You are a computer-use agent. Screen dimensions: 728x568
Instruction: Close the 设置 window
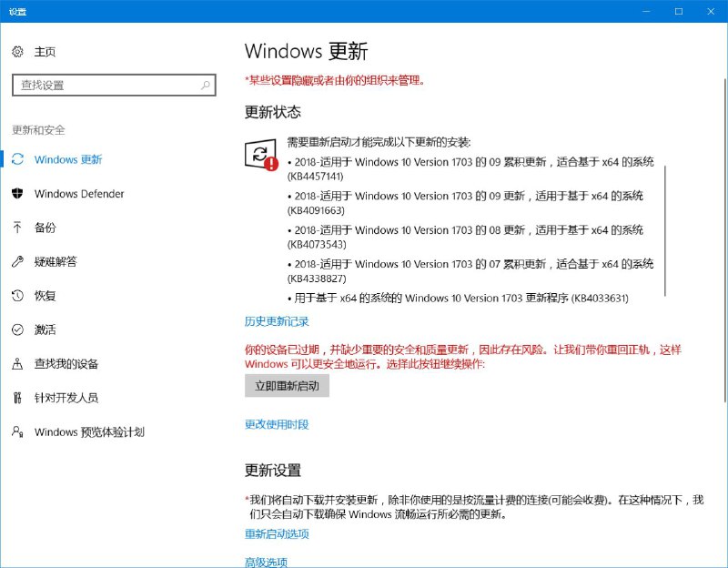tap(711, 11)
